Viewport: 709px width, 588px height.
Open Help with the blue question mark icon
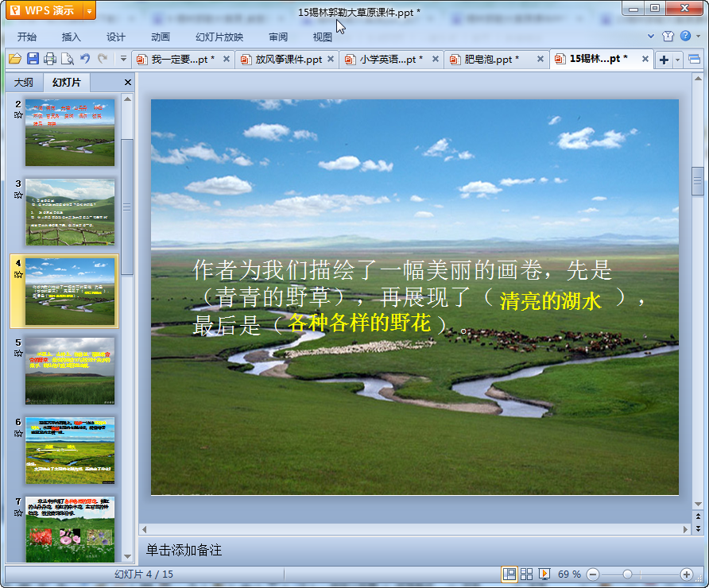pyautogui.click(x=685, y=36)
